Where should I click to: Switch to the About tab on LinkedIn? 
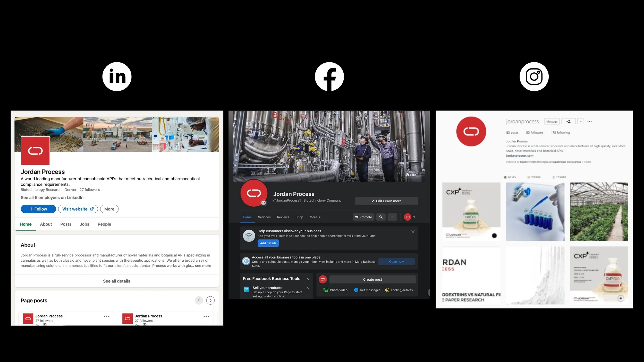[46, 224]
